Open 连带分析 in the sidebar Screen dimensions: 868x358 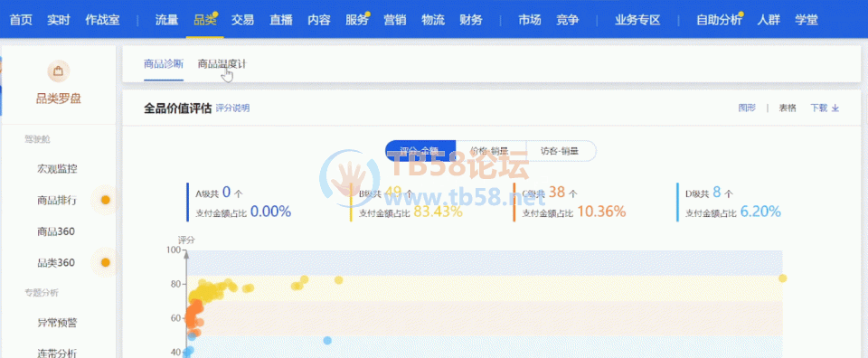pos(57,353)
